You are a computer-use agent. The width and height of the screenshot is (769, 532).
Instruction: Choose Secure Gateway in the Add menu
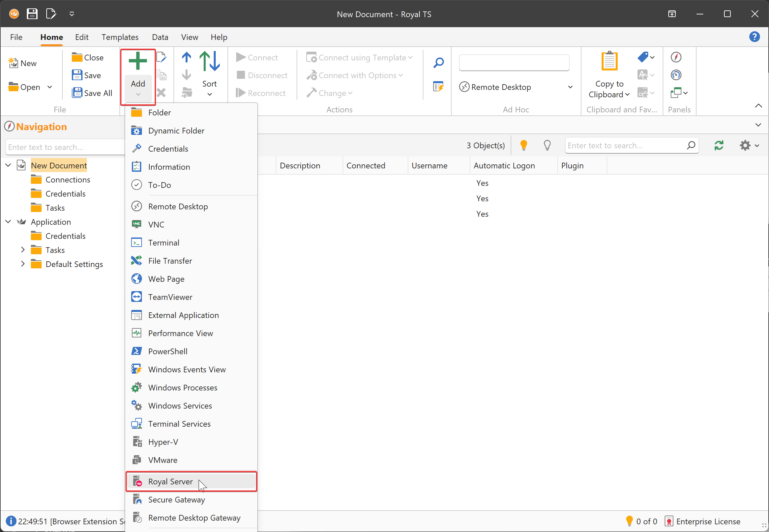[x=192, y=499]
